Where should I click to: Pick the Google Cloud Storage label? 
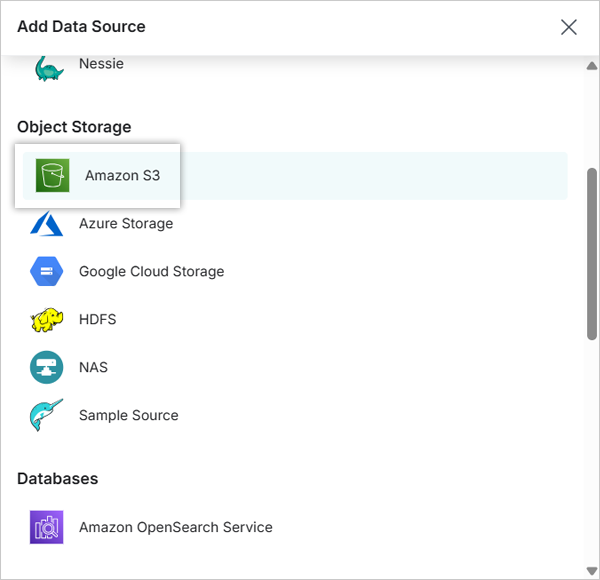(x=152, y=271)
